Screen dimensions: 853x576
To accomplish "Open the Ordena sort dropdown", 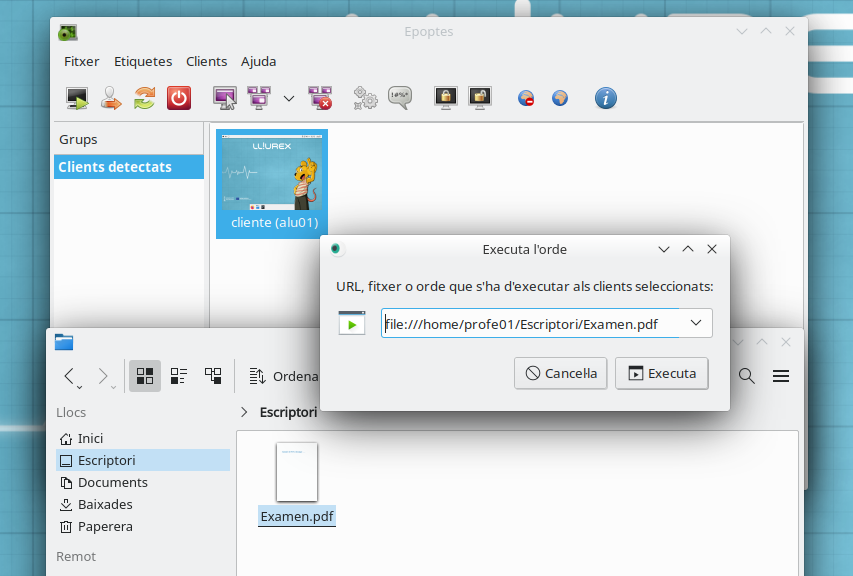I will coord(284,376).
